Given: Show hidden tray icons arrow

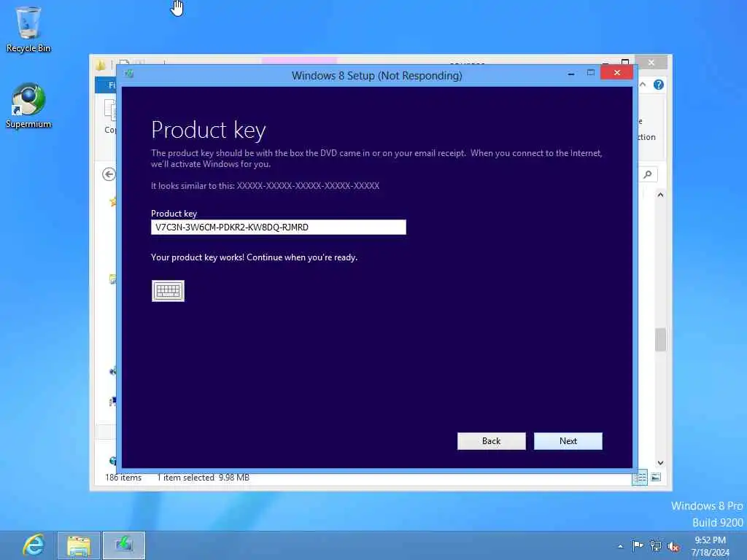Looking at the screenshot, I should coord(620,546).
